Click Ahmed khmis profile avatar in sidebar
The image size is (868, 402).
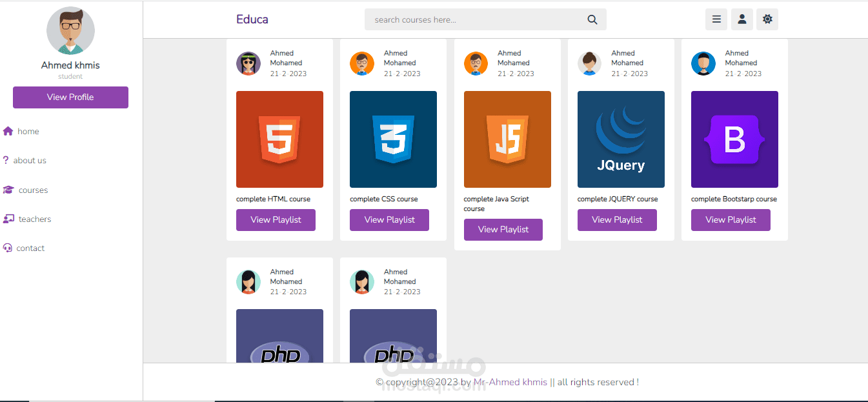(x=70, y=31)
